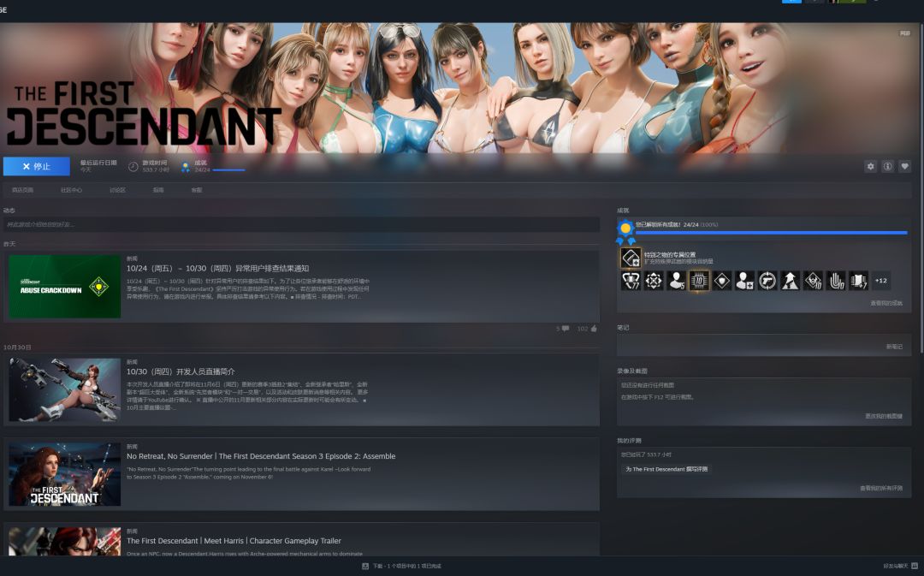
Task: Open 好友与聊天 friends and chat
Action: pos(895,566)
